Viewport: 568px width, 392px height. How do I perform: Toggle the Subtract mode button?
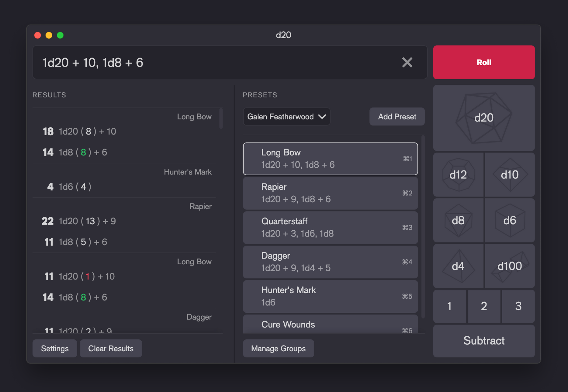483,341
